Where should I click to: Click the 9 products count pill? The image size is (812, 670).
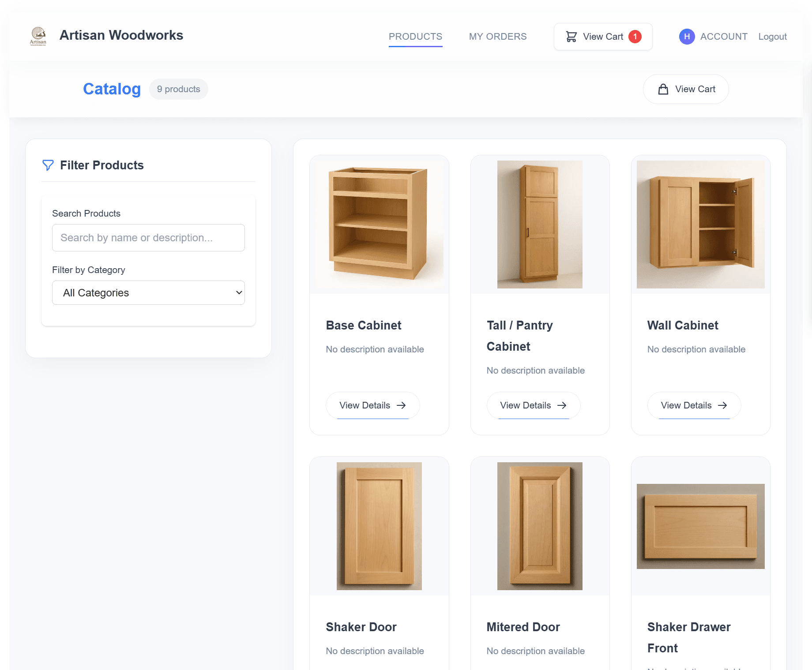click(178, 89)
